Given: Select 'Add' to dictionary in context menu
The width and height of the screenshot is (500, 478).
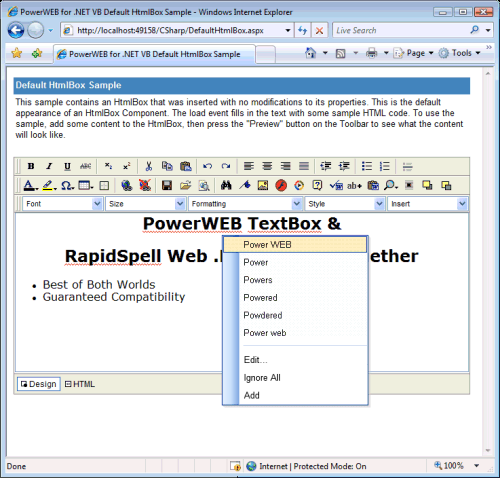Looking at the screenshot, I should point(295,395).
